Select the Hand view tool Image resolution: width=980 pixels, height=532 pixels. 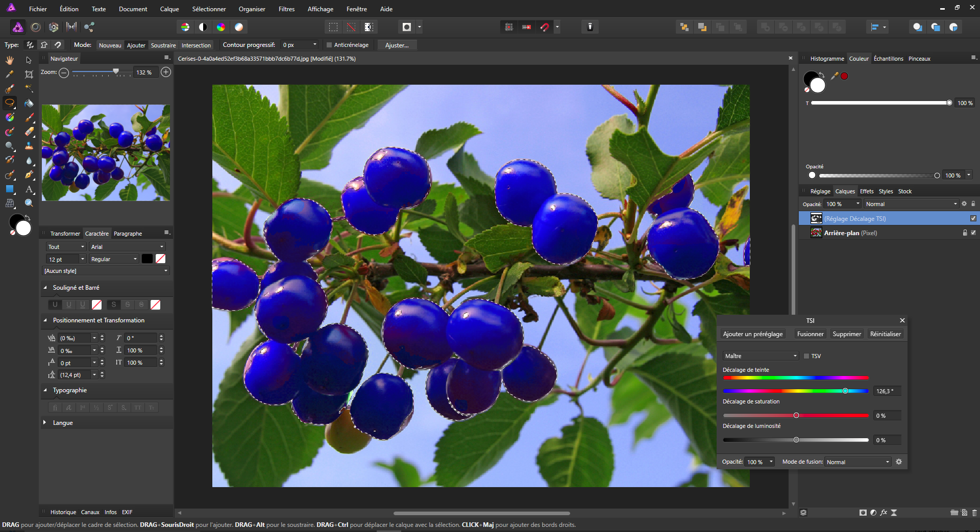(x=10, y=60)
